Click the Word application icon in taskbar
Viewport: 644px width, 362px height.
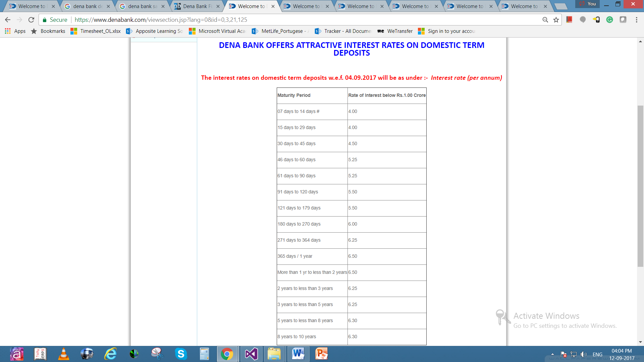297,353
